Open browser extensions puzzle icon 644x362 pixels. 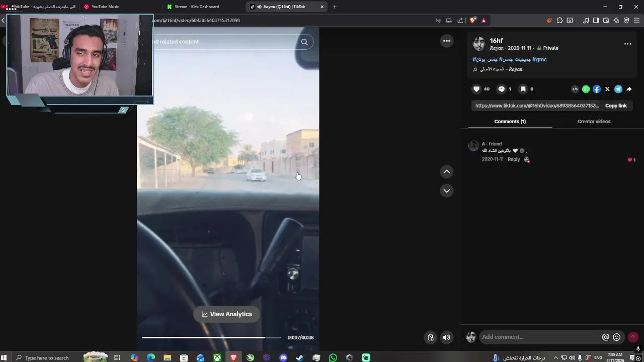click(559, 20)
